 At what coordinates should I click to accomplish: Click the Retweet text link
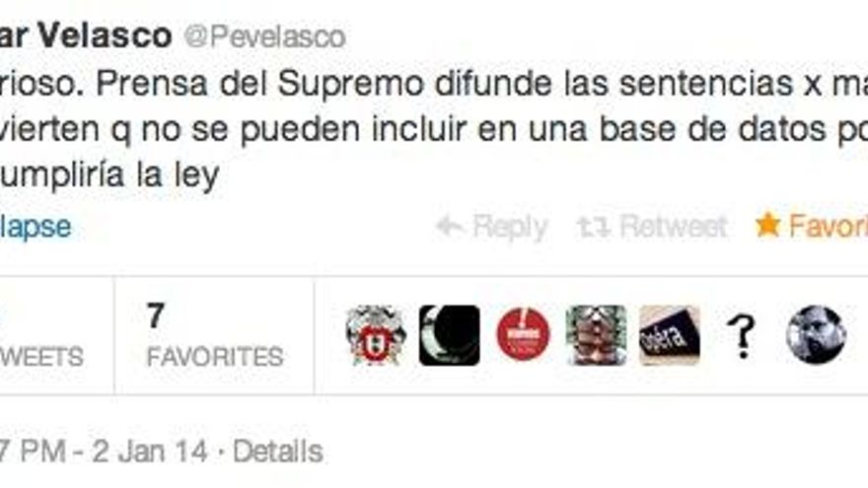[673, 227]
